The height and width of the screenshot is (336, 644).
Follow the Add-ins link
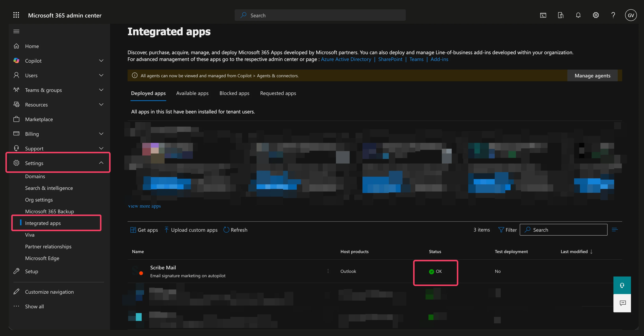439,59
